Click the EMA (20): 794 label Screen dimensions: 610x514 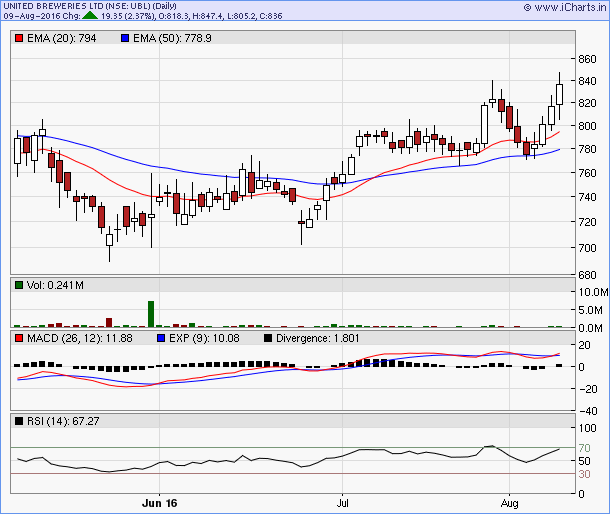point(61,38)
